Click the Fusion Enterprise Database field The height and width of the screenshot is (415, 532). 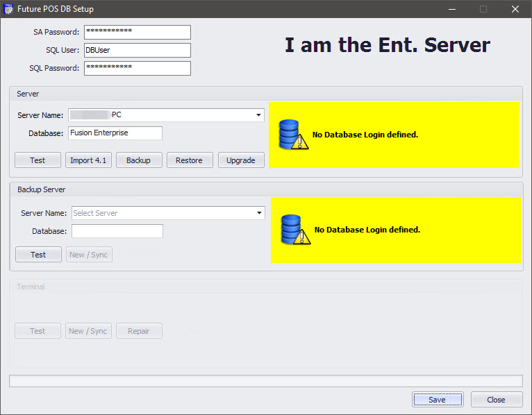pyautogui.click(x=115, y=133)
